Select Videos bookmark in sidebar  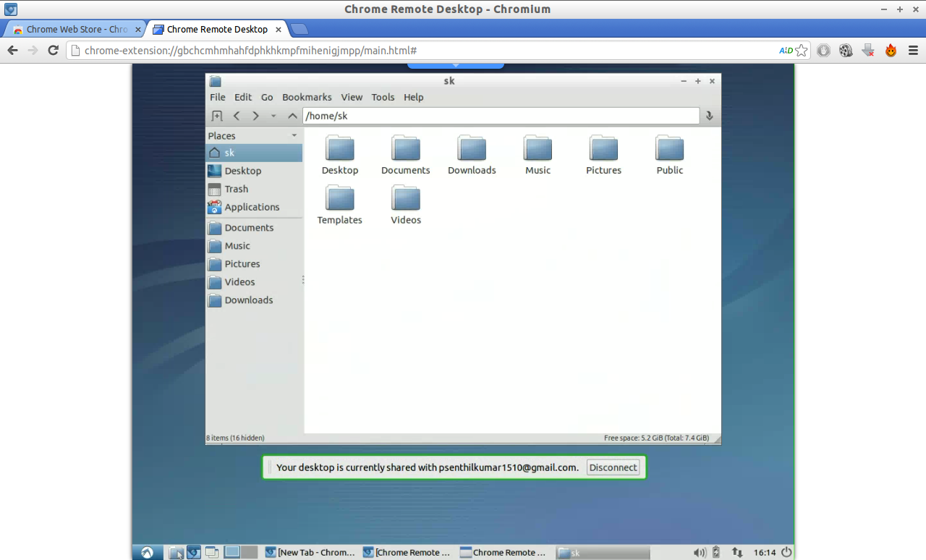pos(254,282)
